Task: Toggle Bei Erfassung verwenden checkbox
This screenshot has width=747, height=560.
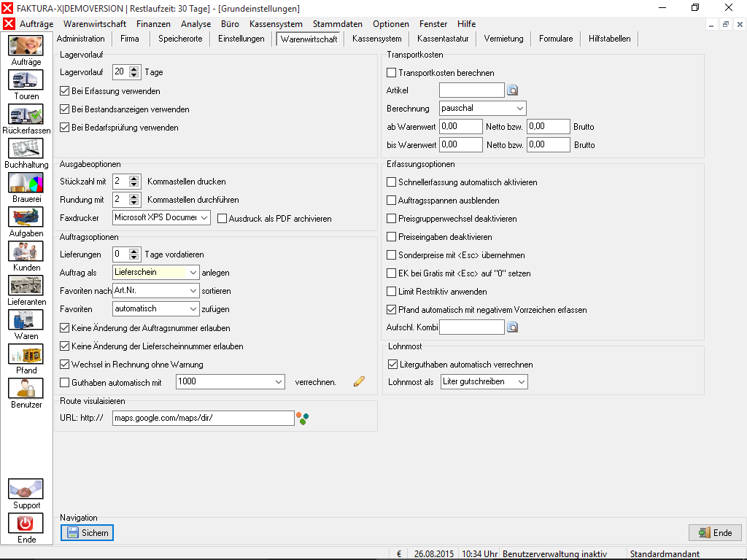Action: pos(65,91)
